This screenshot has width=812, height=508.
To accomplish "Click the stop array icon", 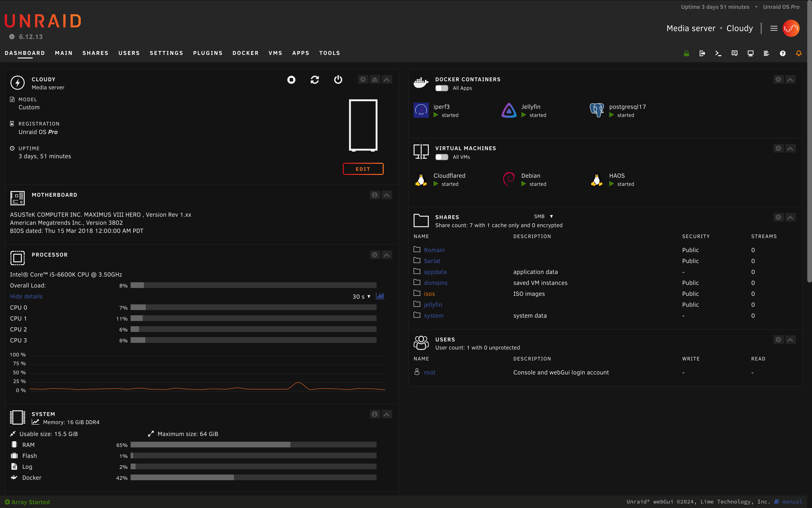I will point(291,80).
